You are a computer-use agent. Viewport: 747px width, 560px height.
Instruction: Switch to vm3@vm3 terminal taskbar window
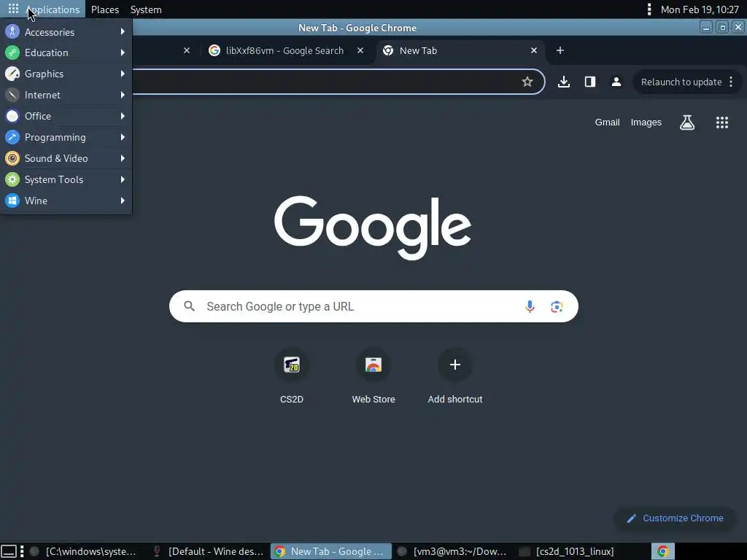tap(452, 551)
